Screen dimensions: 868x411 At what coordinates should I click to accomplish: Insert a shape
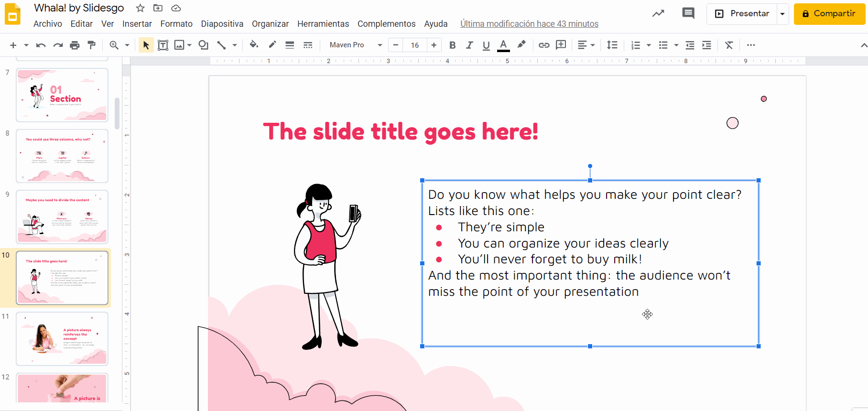pos(204,45)
